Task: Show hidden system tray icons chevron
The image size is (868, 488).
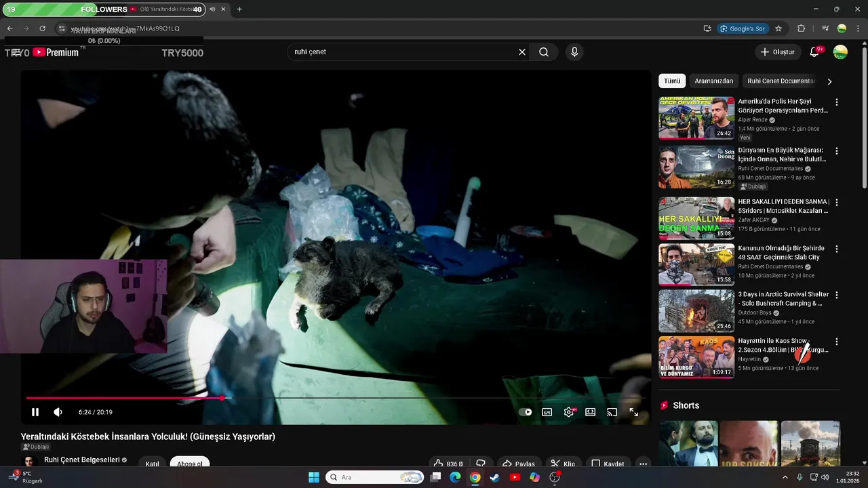Action: (785, 477)
